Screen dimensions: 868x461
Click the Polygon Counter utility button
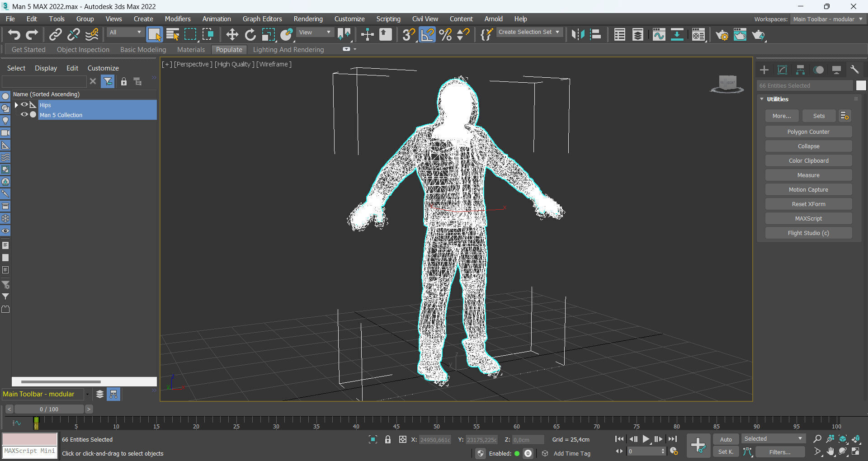click(x=808, y=132)
